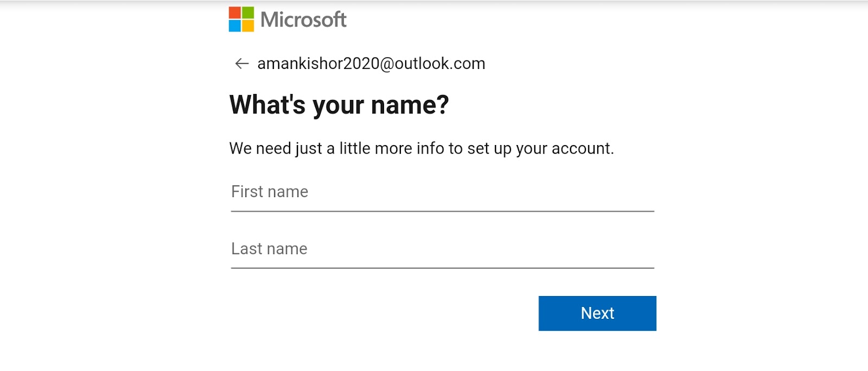Click the 'We need just a little more info' text
This screenshot has width=868, height=371.
[422, 148]
